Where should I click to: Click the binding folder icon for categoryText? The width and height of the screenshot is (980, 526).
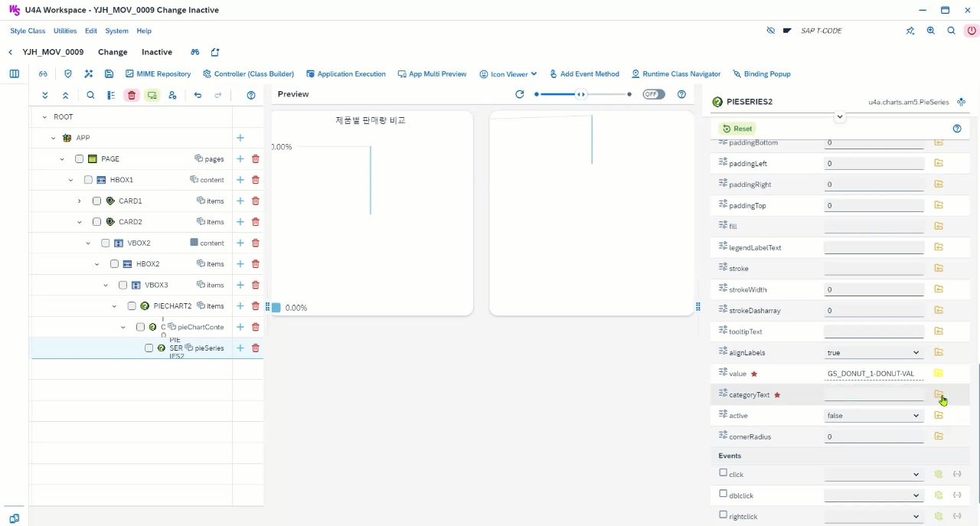tap(939, 394)
